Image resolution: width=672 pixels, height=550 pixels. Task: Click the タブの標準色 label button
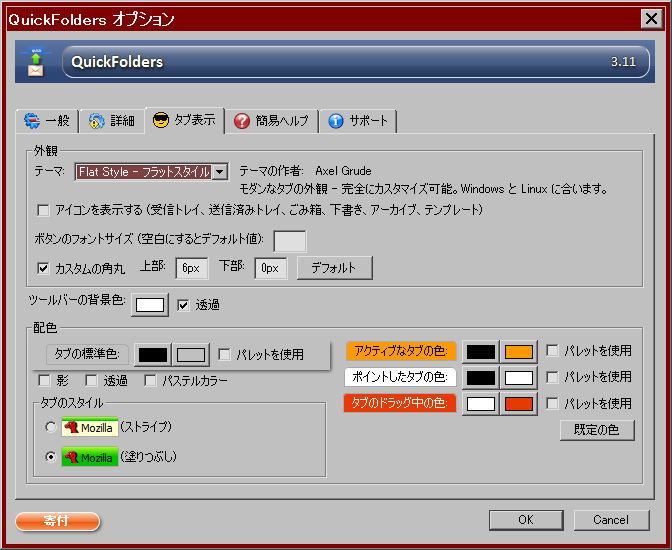tap(87, 355)
